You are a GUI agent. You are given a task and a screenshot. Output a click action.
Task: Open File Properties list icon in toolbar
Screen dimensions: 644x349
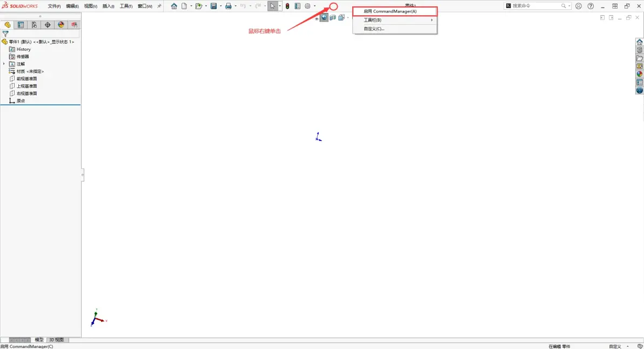(297, 6)
